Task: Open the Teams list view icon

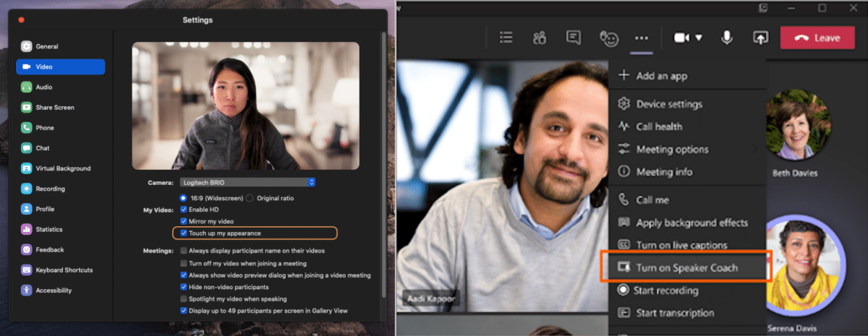Action: point(506,38)
